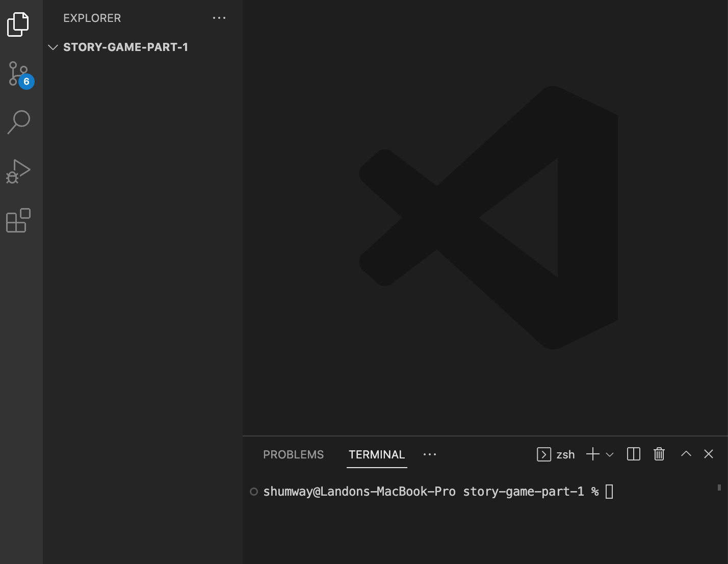Screen dimensions: 728x564
Task: Open Explorer views and more actions menu
Action: 219,18
